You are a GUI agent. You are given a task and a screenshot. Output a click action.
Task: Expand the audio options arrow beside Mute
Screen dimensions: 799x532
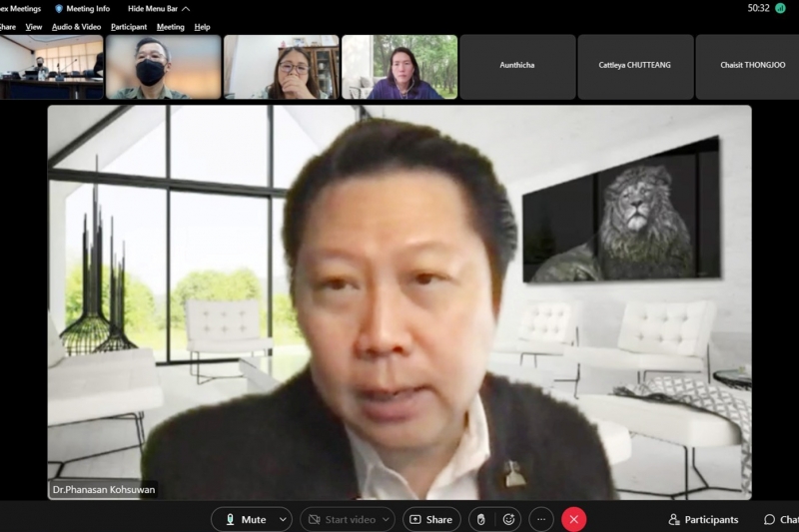click(x=283, y=519)
